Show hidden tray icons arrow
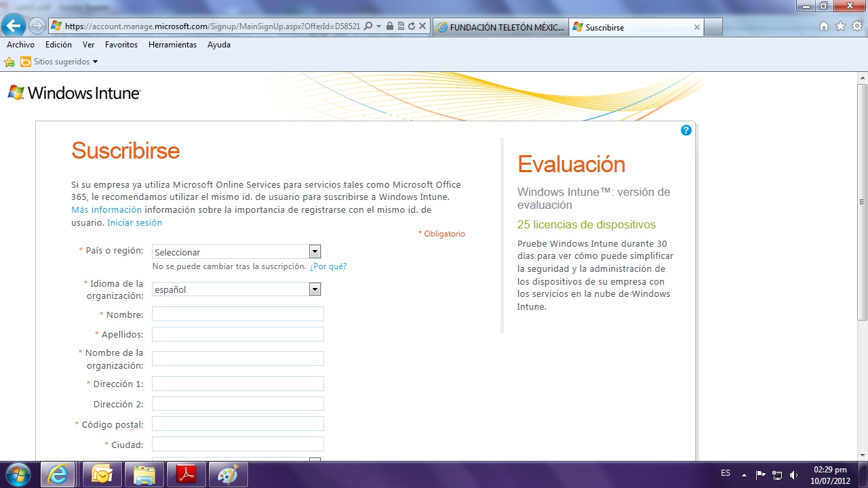 [744, 475]
